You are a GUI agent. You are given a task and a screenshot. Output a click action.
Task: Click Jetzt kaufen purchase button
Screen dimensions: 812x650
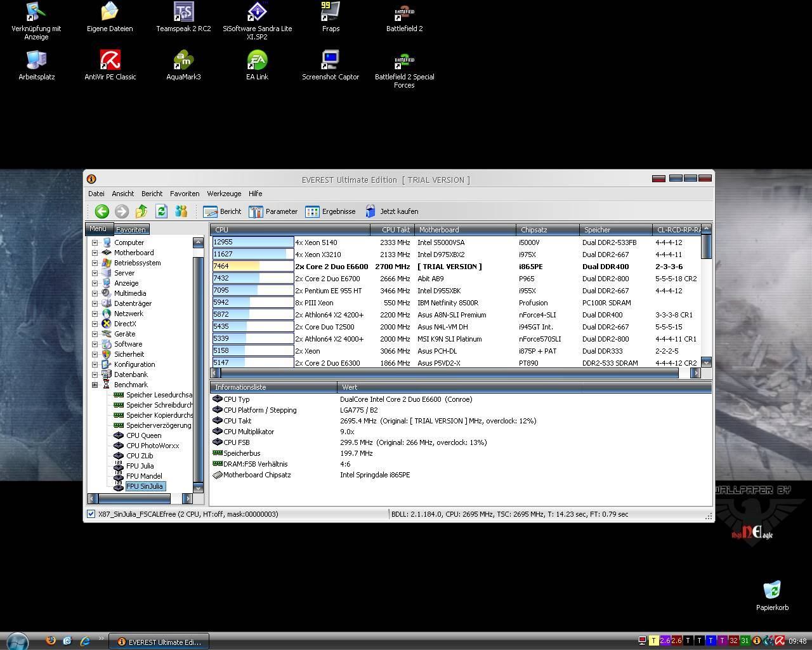[x=391, y=211]
